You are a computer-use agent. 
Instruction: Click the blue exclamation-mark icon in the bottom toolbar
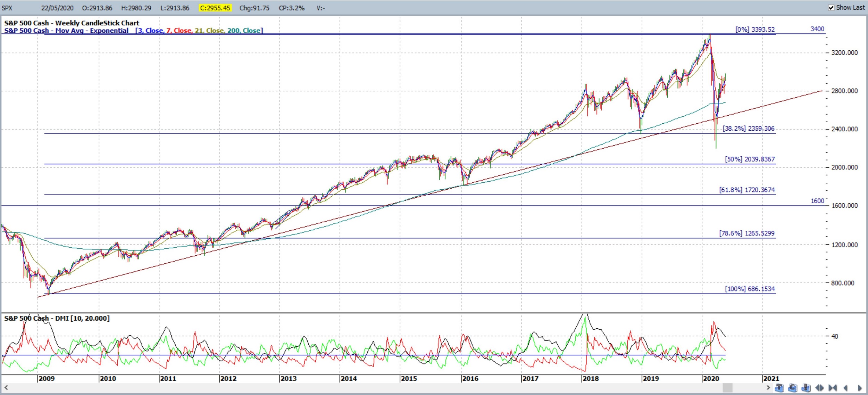806,388
